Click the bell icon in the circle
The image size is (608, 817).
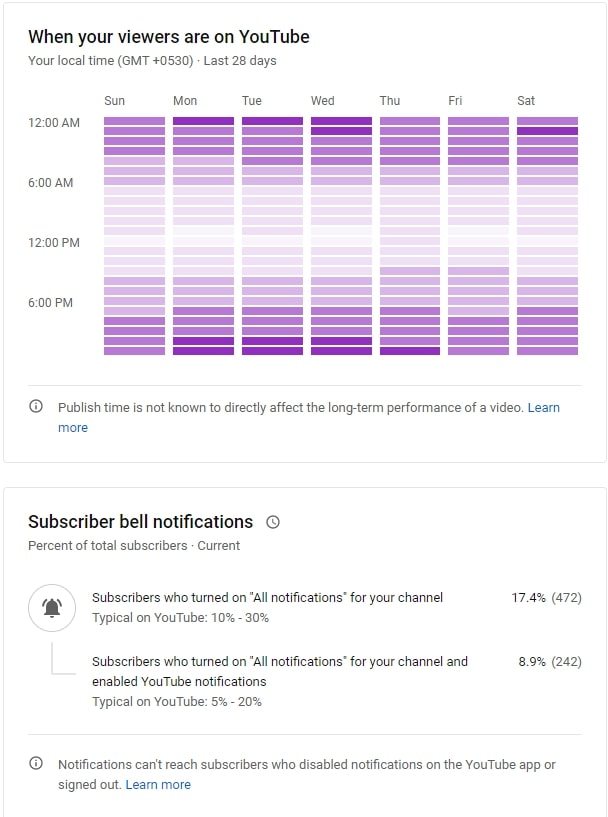(x=52, y=608)
